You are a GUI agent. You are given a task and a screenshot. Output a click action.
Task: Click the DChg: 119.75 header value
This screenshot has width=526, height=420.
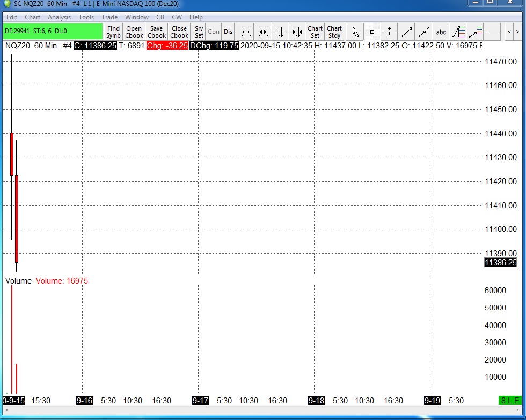[x=214, y=46]
